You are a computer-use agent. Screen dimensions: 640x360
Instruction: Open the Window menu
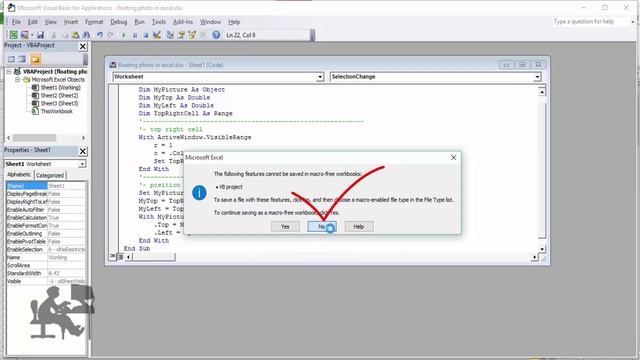coord(210,22)
